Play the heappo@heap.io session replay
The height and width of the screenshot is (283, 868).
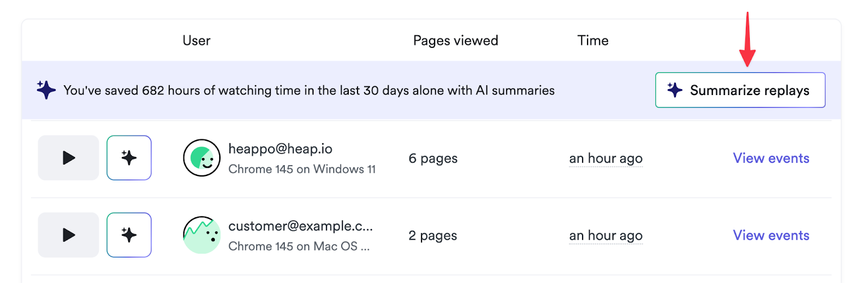click(x=68, y=158)
